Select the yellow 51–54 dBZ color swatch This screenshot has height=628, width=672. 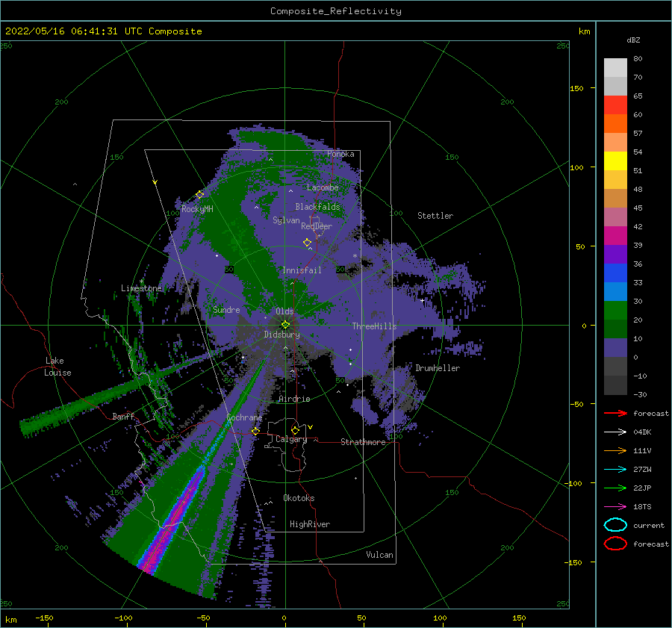(615, 161)
